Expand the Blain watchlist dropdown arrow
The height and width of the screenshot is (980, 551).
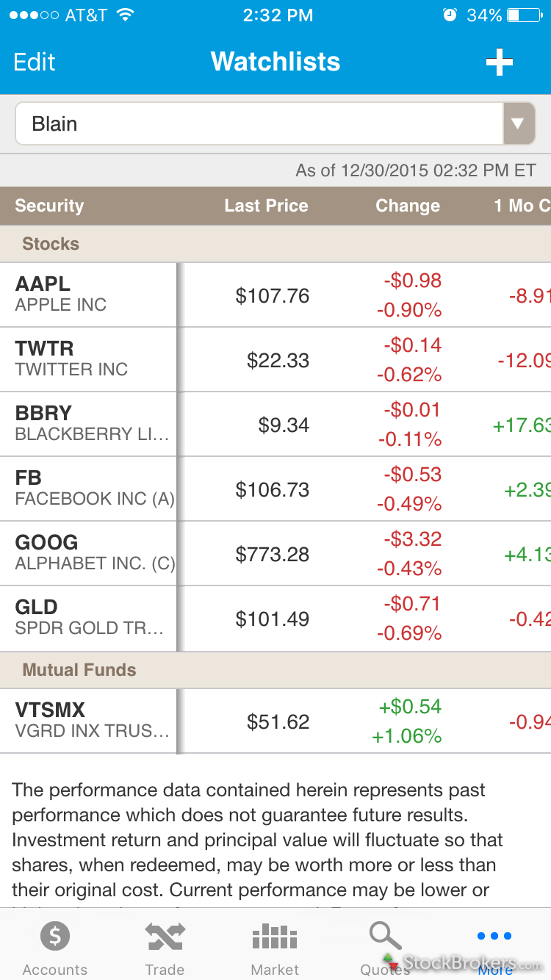(x=519, y=124)
